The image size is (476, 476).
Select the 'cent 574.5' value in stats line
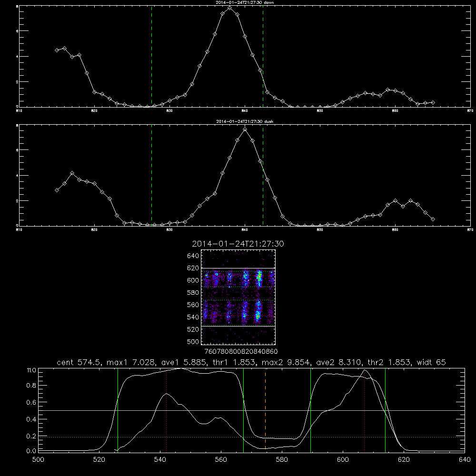click(x=79, y=362)
